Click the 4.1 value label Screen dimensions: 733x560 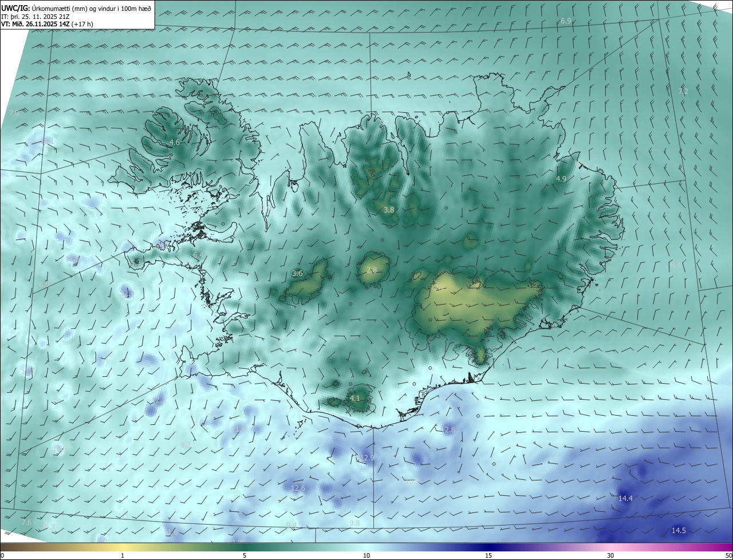pyautogui.click(x=354, y=398)
